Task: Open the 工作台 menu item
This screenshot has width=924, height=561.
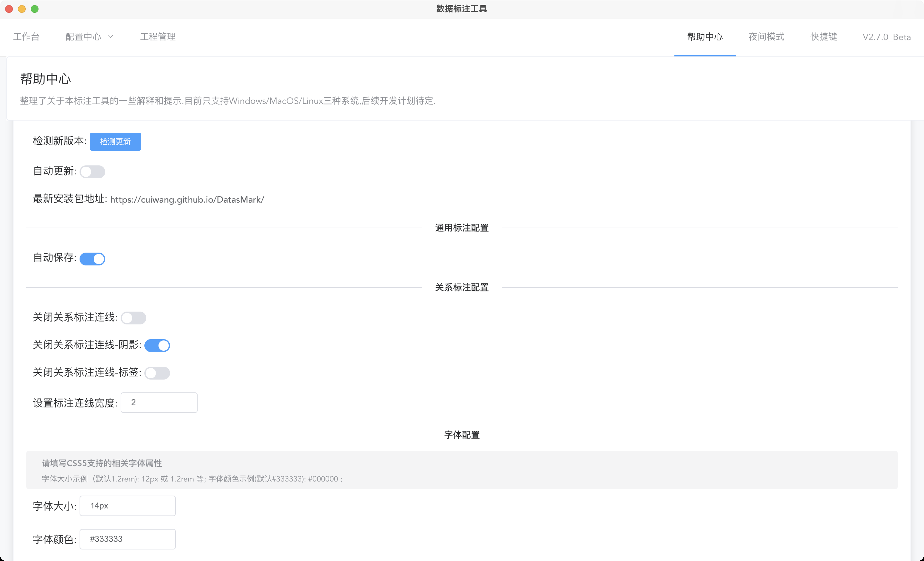Action: [x=26, y=37]
